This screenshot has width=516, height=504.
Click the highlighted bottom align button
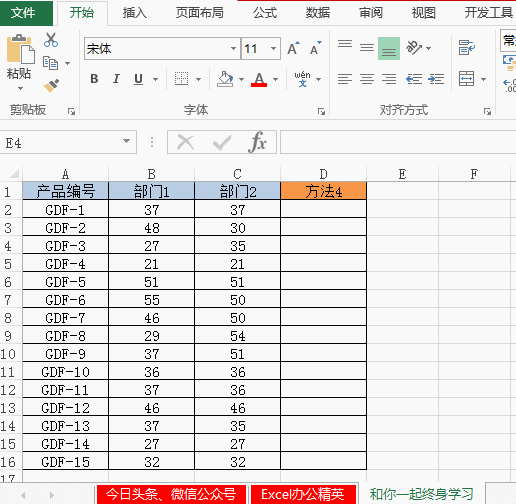pos(389,48)
